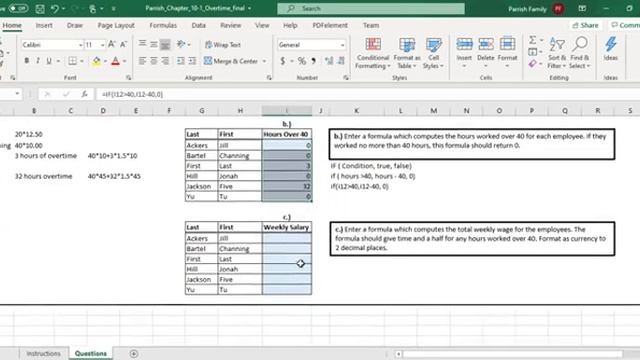
Task: Open the font size 11 dropdown
Action: point(102,45)
